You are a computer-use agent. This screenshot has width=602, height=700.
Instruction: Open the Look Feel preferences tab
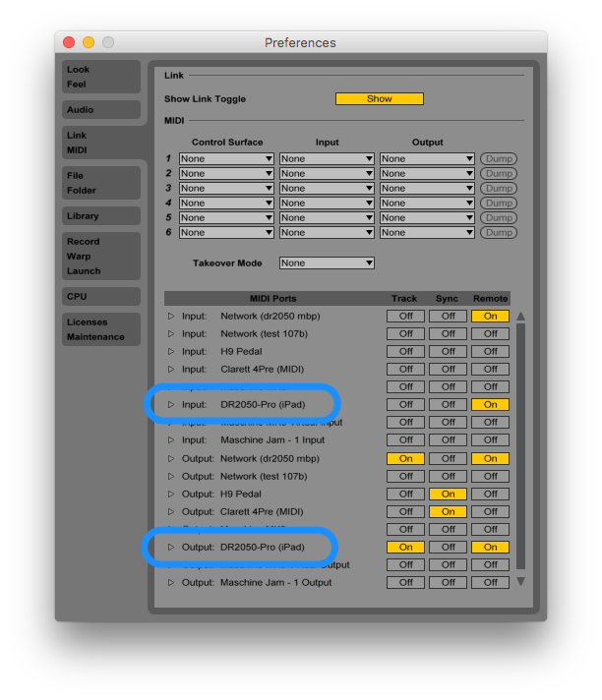[x=101, y=77]
